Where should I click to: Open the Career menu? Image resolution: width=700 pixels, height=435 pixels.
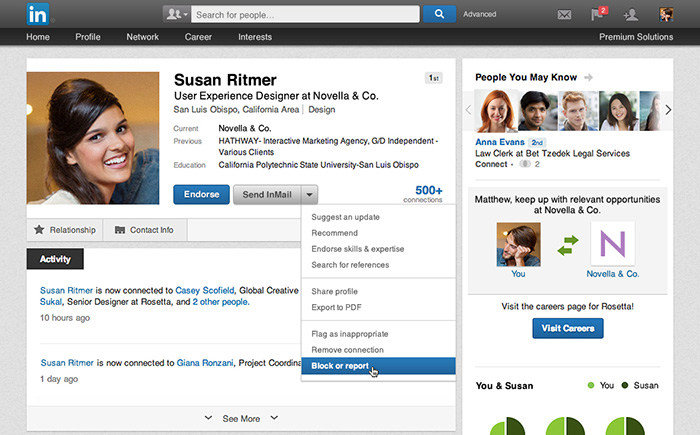tap(198, 37)
